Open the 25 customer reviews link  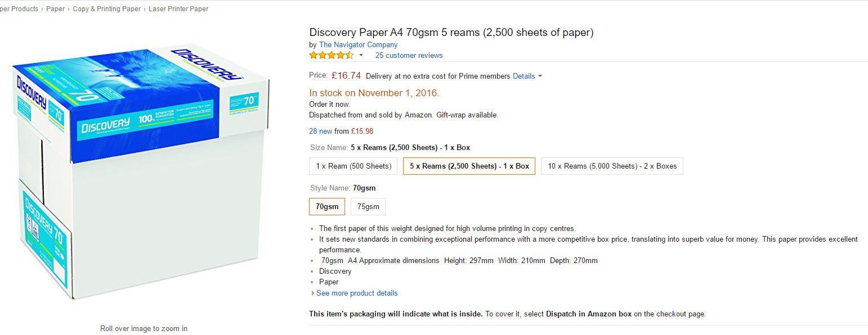click(x=409, y=55)
